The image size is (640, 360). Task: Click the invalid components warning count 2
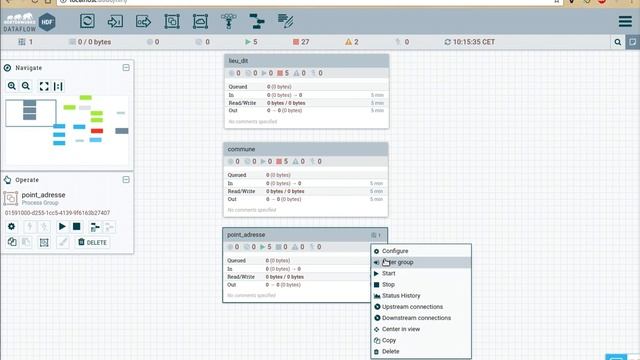coord(351,42)
